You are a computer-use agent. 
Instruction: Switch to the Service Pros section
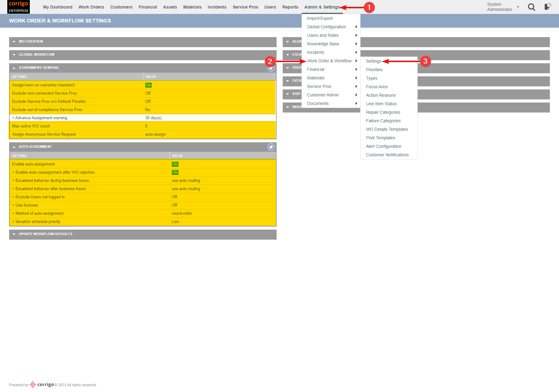[x=245, y=7]
